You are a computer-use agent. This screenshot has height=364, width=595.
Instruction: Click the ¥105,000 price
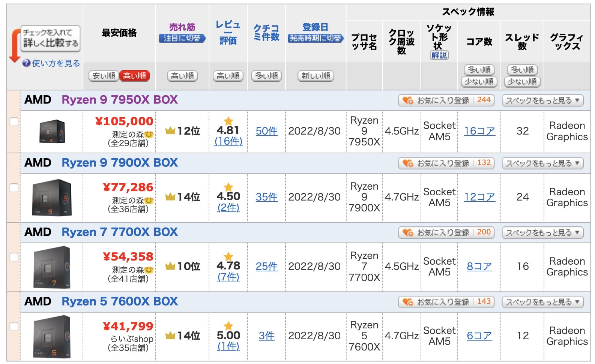click(x=124, y=121)
